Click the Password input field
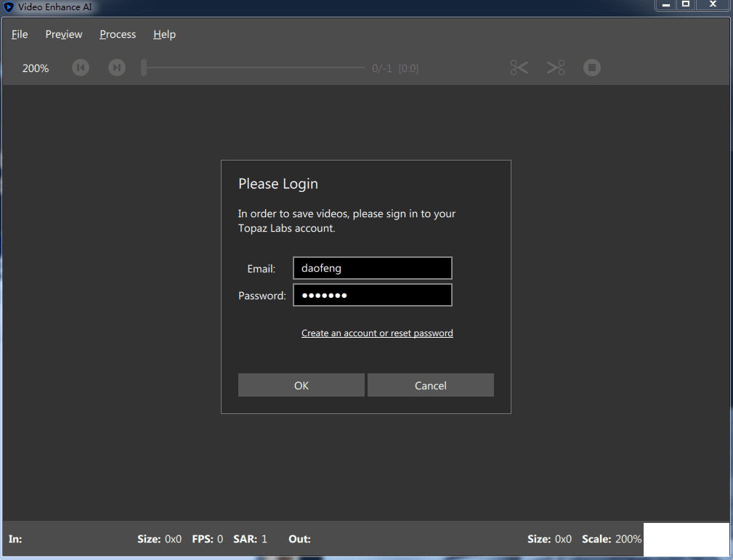 click(373, 295)
